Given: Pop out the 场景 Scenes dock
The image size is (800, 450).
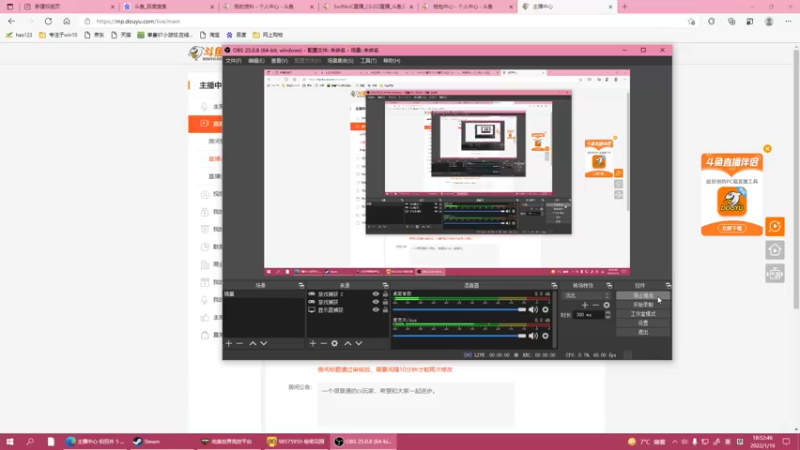Looking at the screenshot, I should [301, 285].
